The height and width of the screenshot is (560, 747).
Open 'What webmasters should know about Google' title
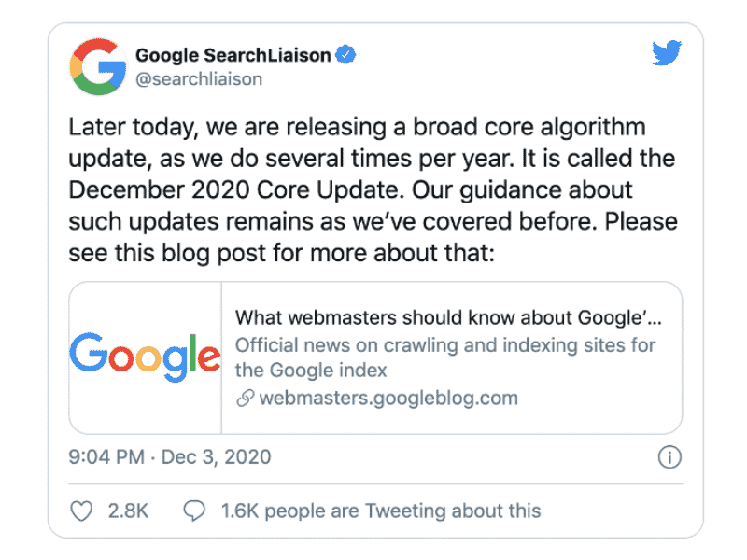click(448, 317)
